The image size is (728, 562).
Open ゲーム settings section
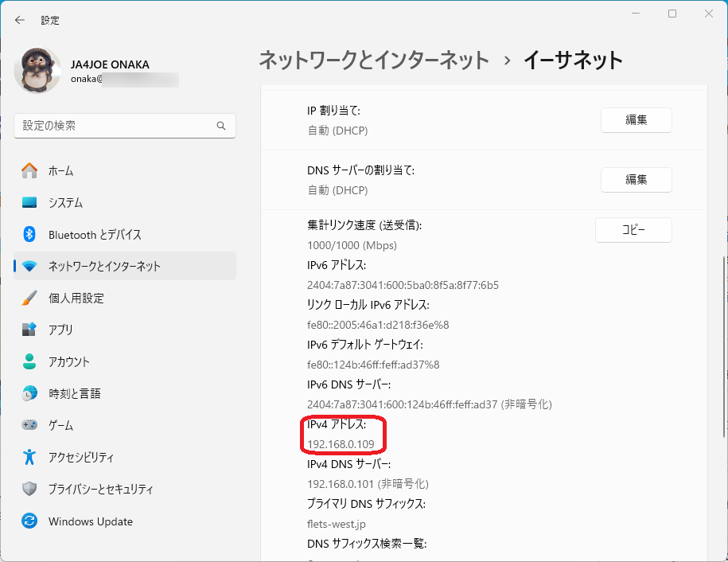point(125,425)
